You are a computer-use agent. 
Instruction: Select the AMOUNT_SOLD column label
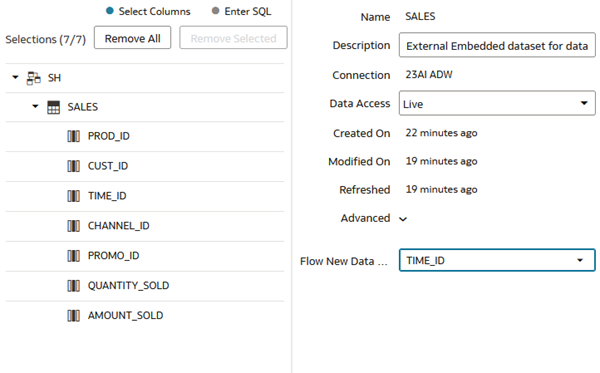click(x=126, y=316)
